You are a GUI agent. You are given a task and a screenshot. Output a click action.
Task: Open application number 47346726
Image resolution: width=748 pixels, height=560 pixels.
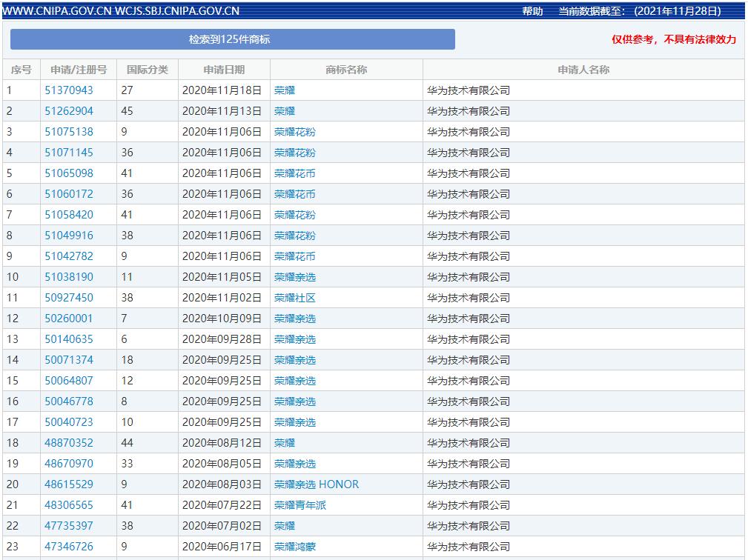(69, 547)
